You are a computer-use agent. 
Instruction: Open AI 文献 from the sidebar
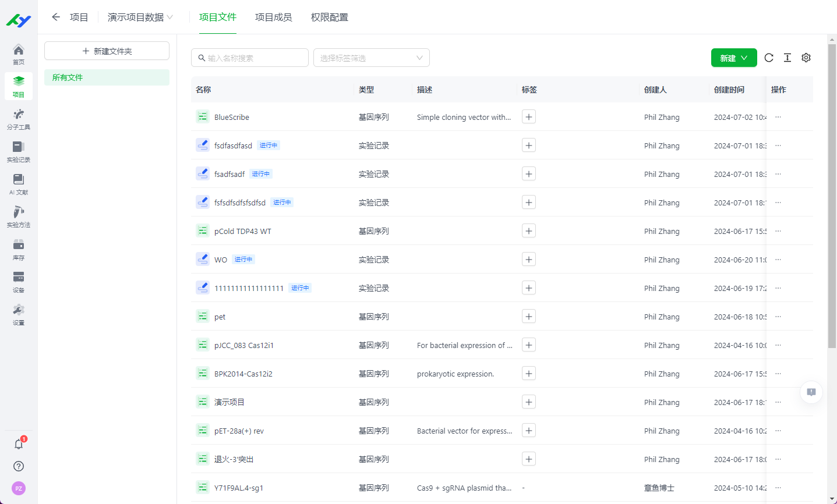coord(19,184)
